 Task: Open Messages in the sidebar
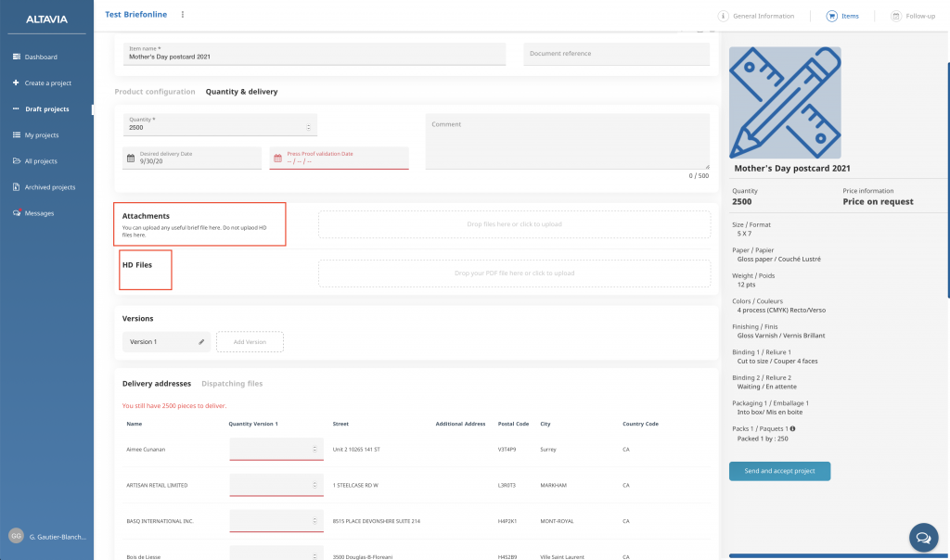[x=39, y=213]
